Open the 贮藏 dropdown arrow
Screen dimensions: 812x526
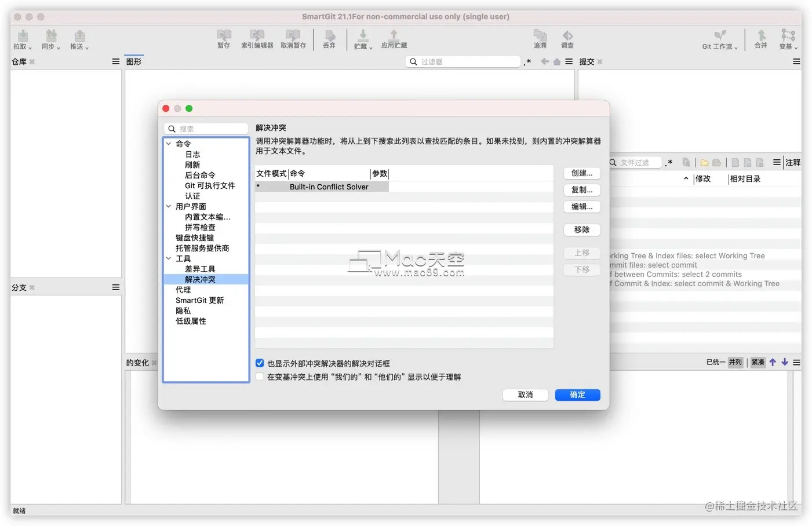coord(370,48)
